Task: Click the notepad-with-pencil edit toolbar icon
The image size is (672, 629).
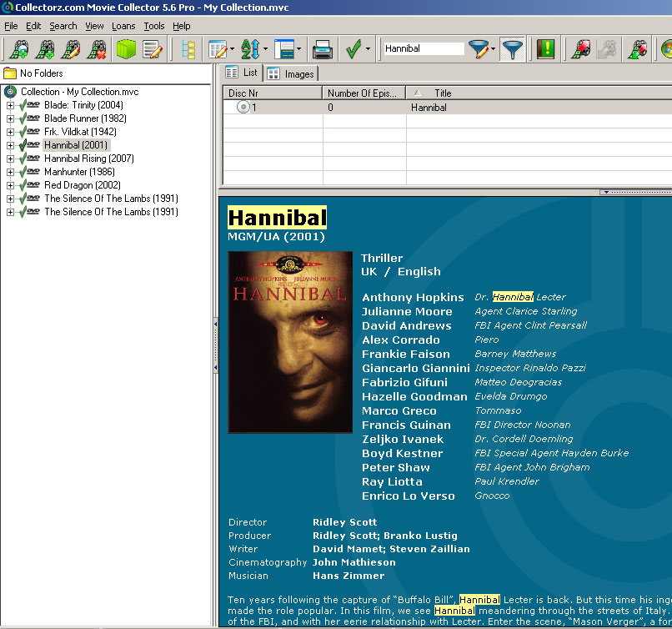Action: tap(153, 49)
